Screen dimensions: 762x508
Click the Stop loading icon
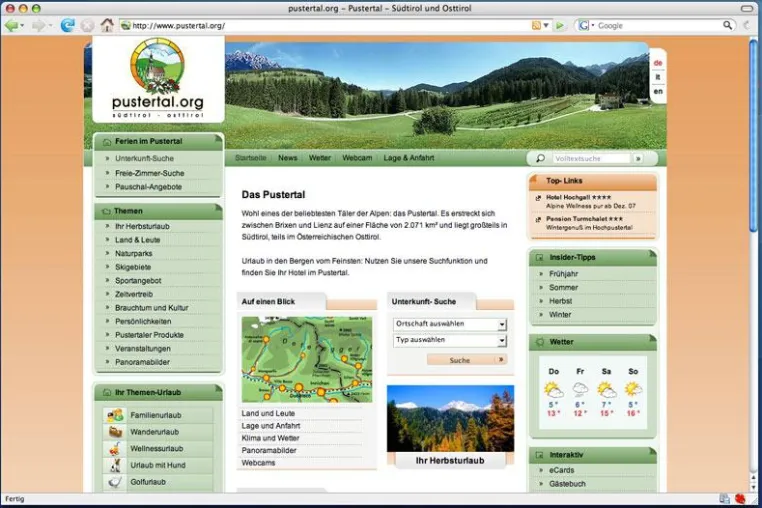87,25
